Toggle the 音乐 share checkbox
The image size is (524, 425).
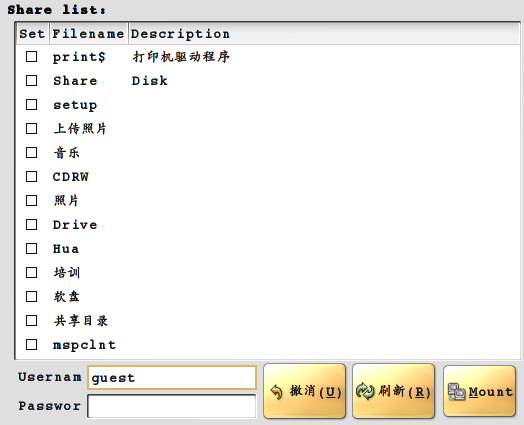tap(31, 153)
